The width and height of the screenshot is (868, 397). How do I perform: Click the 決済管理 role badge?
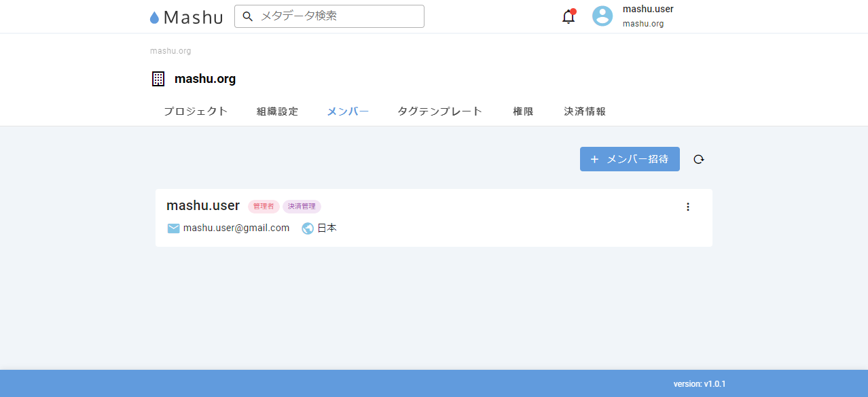pyautogui.click(x=302, y=206)
